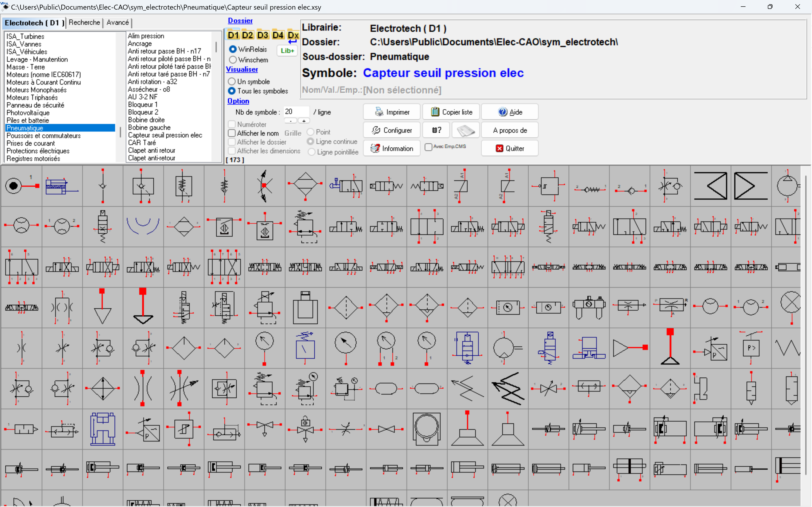Click the Lib+ add library button
The height and width of the screenshot is (507, 812).
[287, 51]
